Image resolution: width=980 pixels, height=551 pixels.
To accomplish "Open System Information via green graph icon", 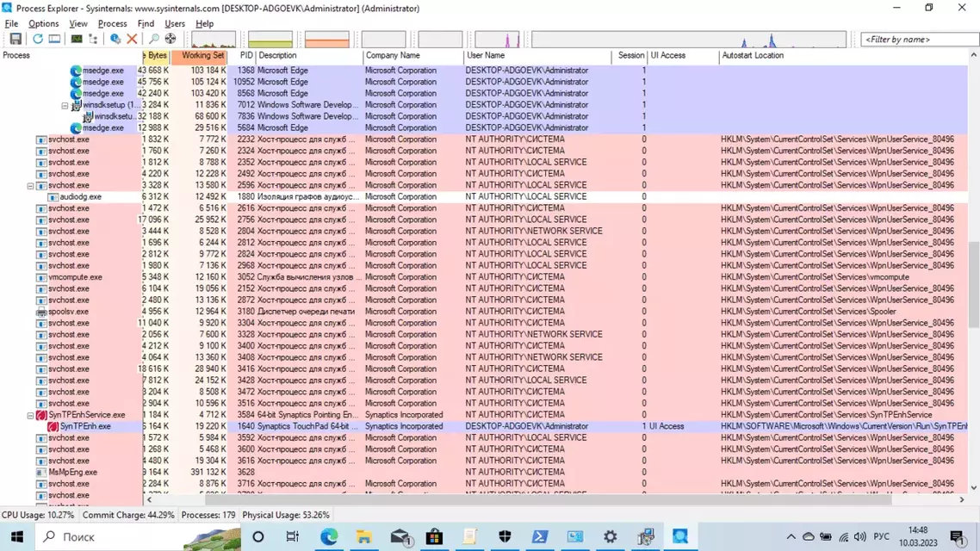I will point(77,39).
